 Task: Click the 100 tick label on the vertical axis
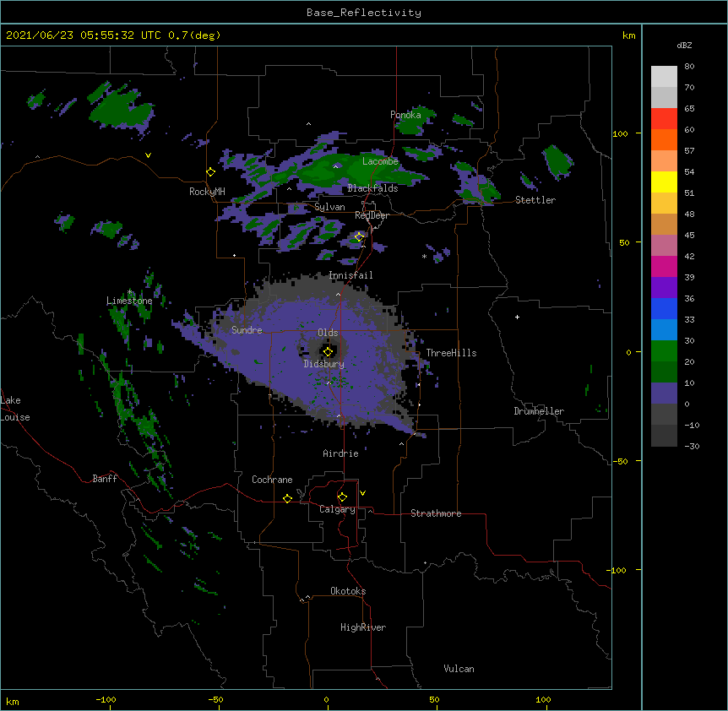tap(620, 133)
